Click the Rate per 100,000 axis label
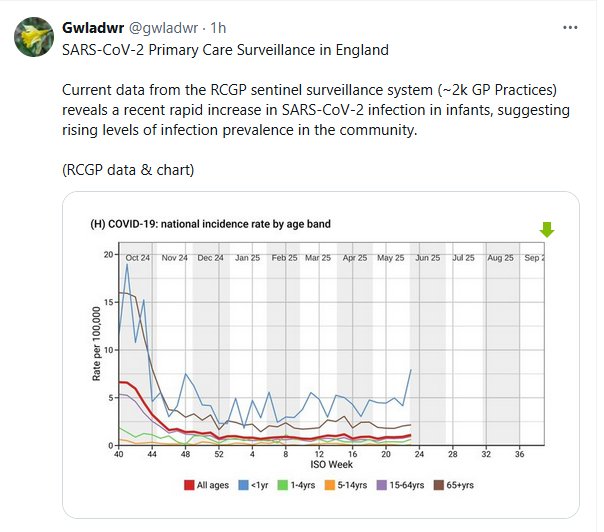This screenshot has height=532, width=604. pyautogui.click(x=98, y=344)
